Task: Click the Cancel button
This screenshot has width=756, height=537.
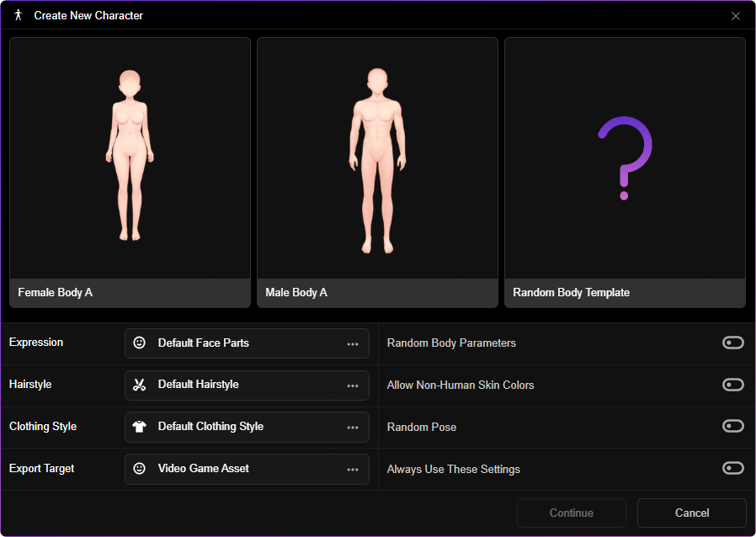Action: [x=692, y=513]
